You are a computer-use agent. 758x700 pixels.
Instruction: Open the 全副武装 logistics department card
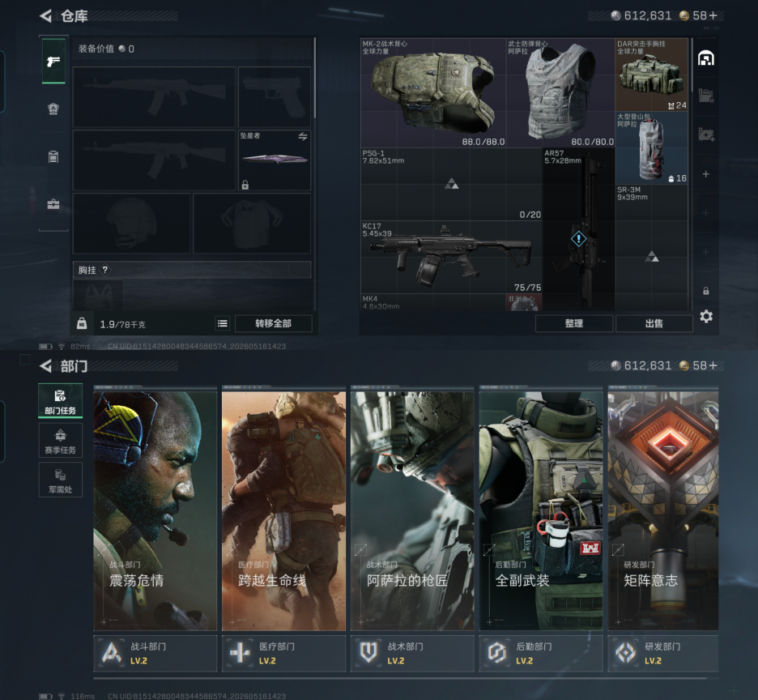541,510
